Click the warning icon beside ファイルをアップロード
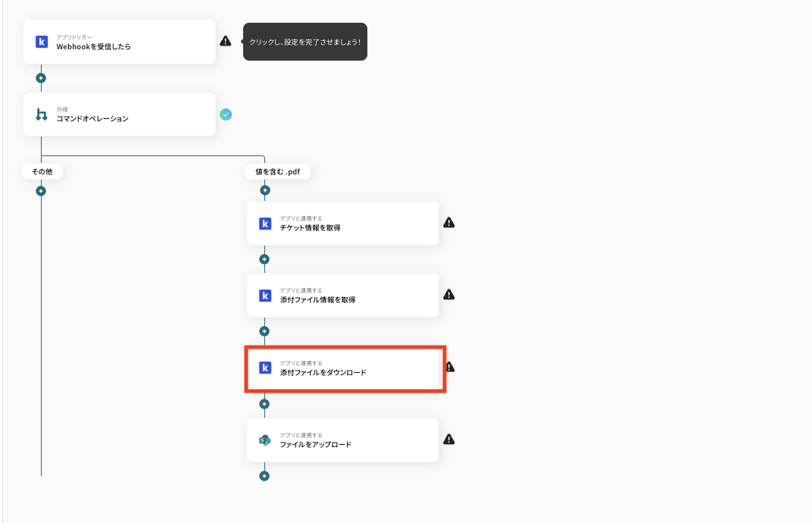The image size is (812, 523). pyautogui.click(x=448, y=440)
